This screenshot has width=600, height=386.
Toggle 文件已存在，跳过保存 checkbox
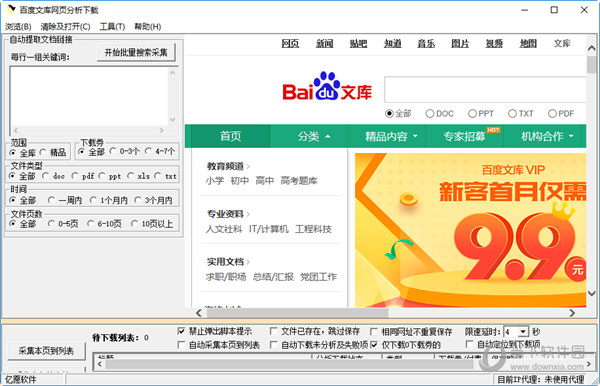[273, 331]
